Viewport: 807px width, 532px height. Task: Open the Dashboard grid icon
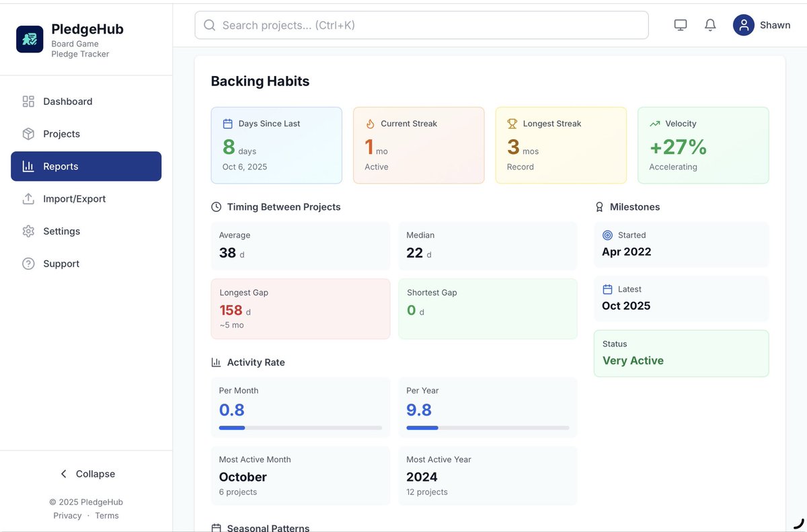pos(28,102)
